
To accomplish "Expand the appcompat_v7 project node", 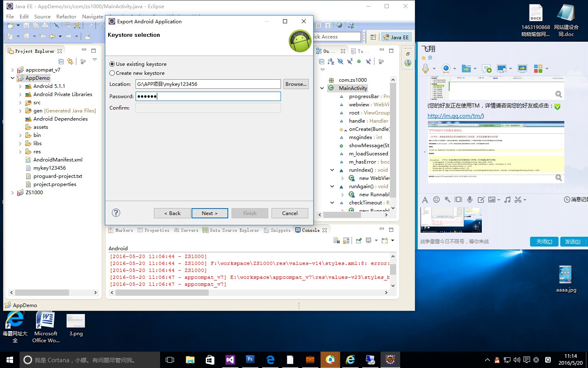I will pyautogui.click(x=12, y=70).
